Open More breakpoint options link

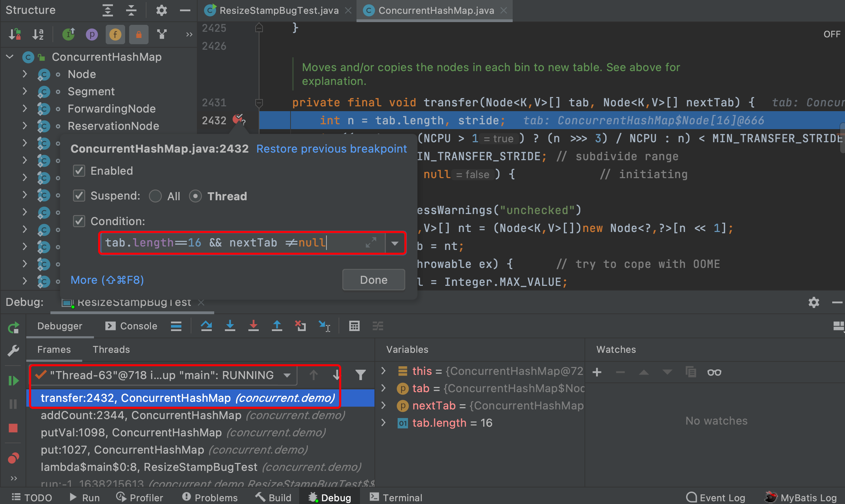tap(107, 280)
